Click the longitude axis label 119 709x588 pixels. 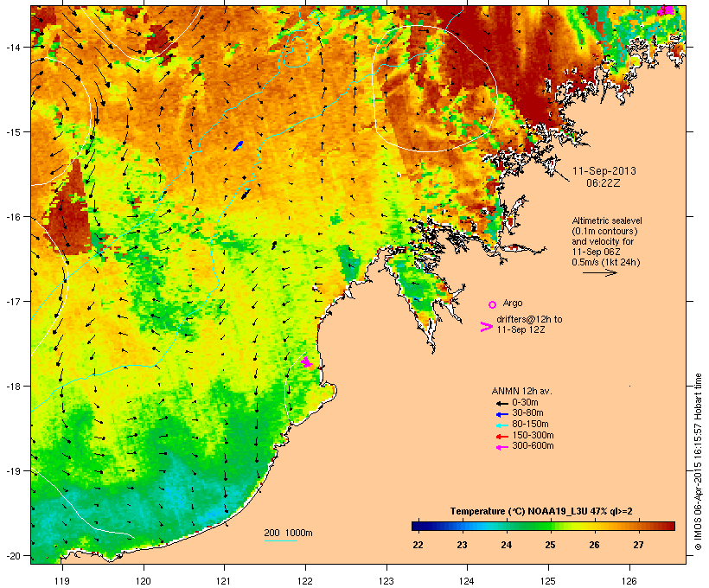[x=62, y=581]
